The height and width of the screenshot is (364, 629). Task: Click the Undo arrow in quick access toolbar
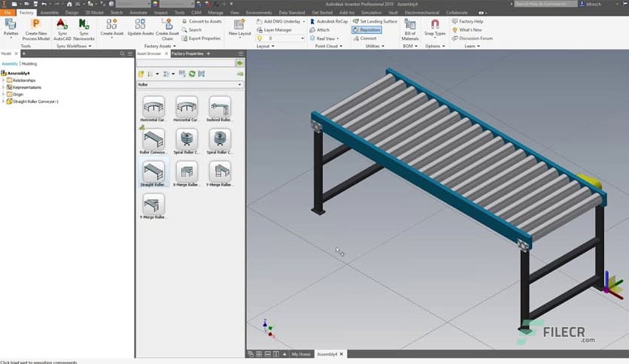[x=44, y=4]
